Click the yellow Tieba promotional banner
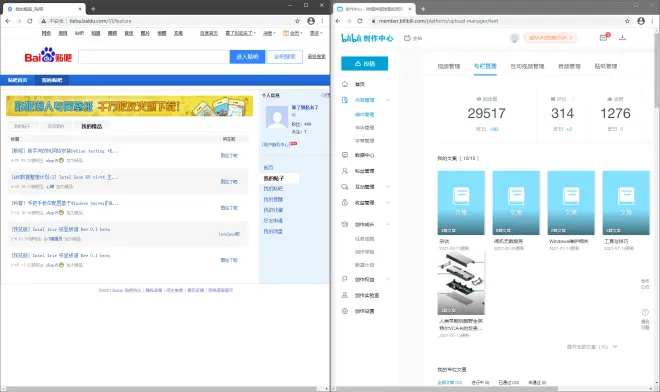Image resolution: width=660 pixels, height=392 pixels. (x=130, y=106)
